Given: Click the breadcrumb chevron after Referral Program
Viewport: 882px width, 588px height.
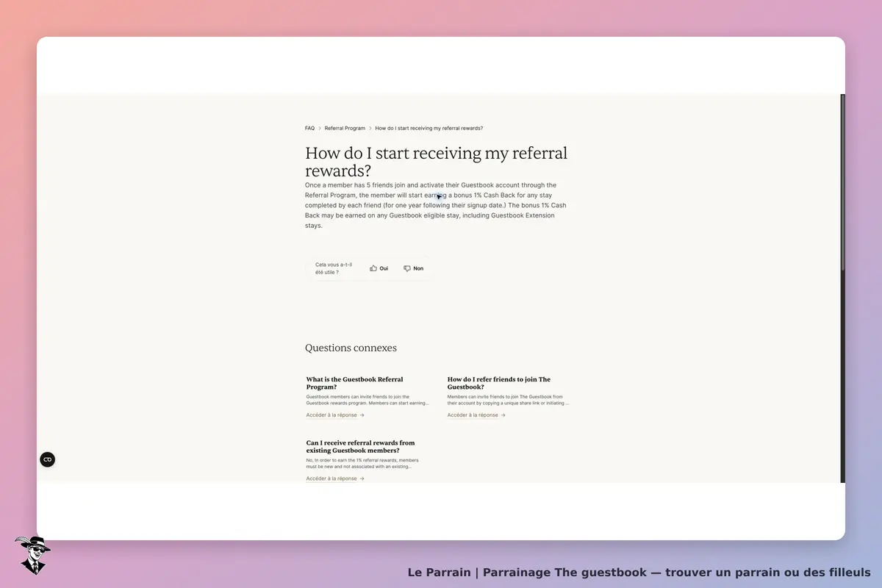Looking at the screenshot, I should coord(370,128).
